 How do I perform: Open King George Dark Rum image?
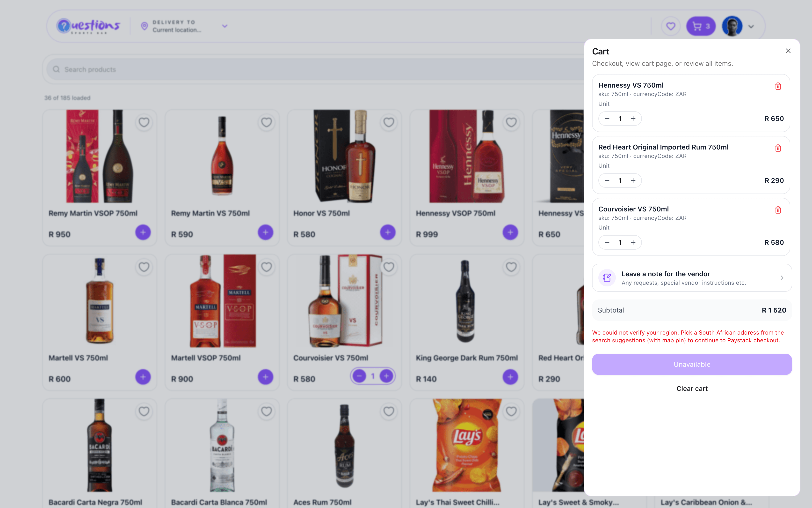pyautogui.click(x=467, y=301)
